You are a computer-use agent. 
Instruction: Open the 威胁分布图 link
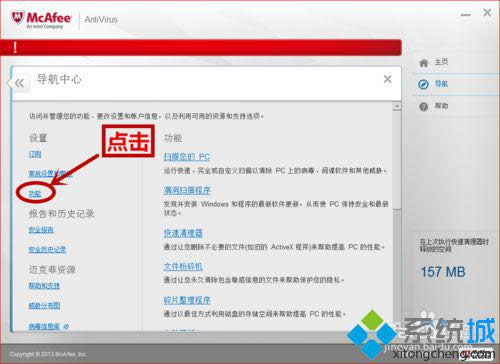pyautogui.click(x=44, y=305)
